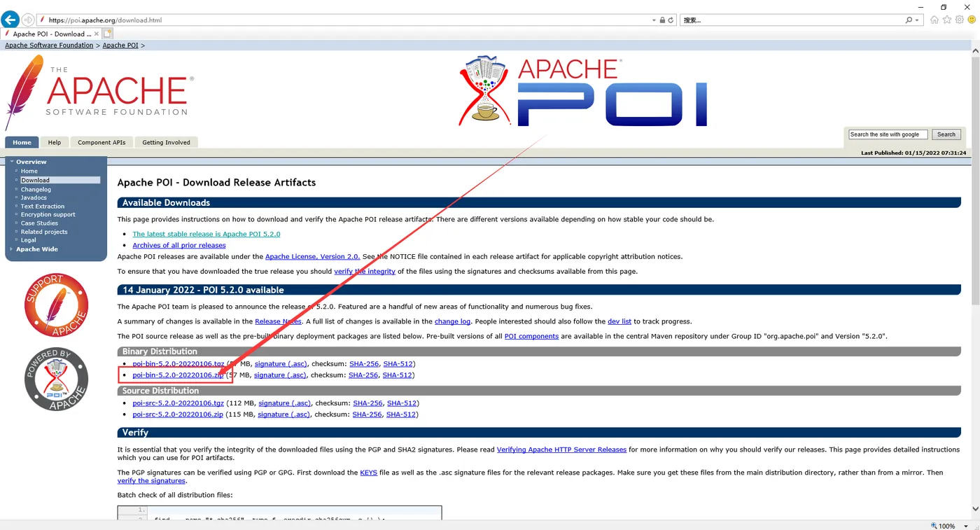
Task: Open favorites with the star icon
Action: [947, 20]
